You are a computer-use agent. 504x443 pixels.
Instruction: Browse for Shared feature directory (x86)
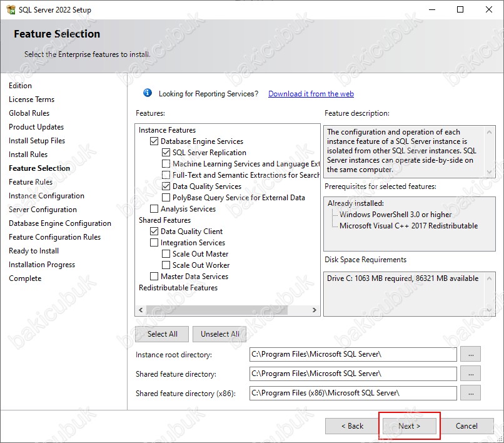coord(471,393)
